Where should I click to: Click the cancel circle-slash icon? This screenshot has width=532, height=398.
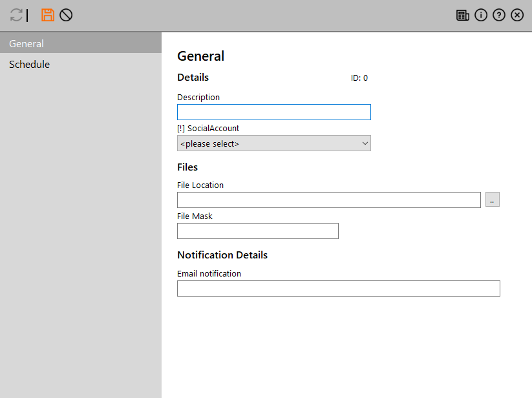(x=66, y=15)
